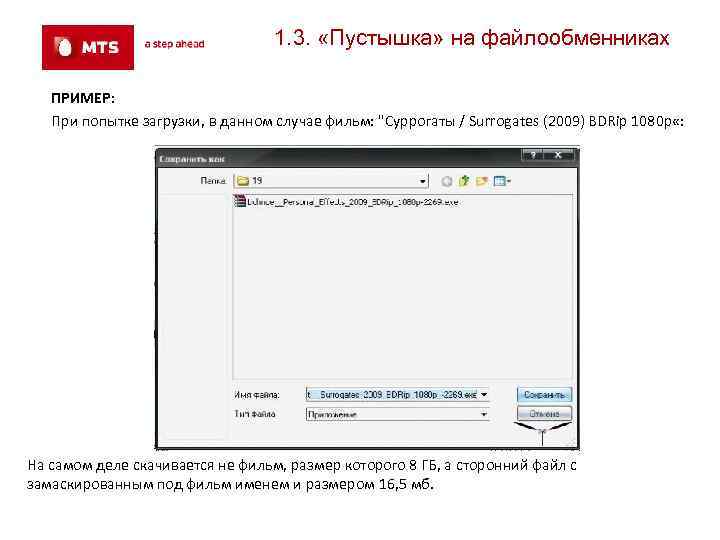Image resolution: width=720 pixels, height=540 pixels.
Task: Open the Views menu icon
Action: click(x=502, y=181)
